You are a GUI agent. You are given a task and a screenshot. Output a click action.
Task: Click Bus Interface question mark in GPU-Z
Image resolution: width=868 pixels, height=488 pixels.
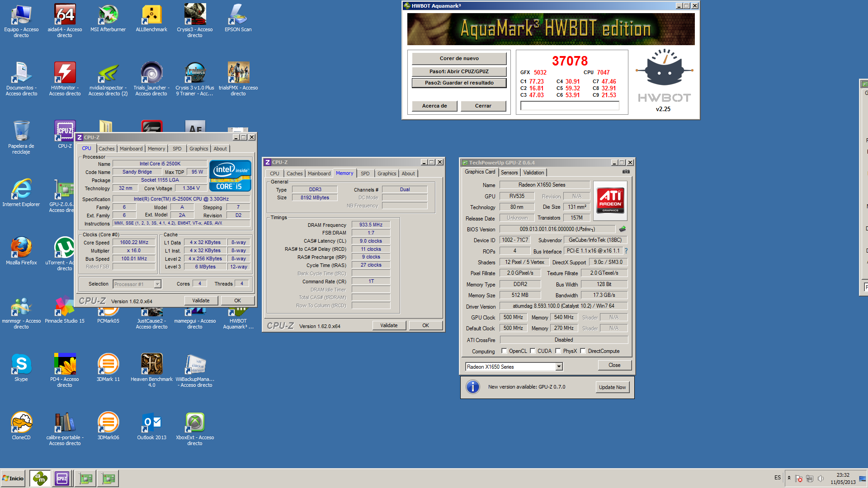click(x=626, y=251)
